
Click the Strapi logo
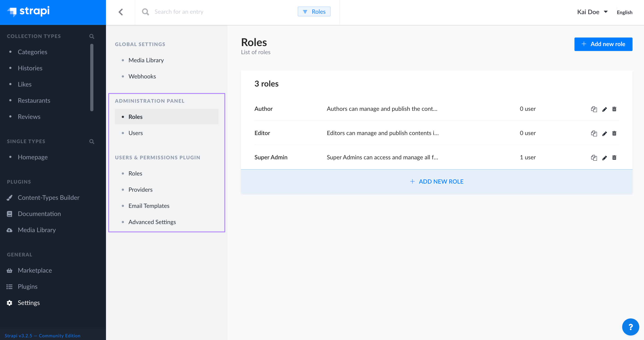(29, 12)
